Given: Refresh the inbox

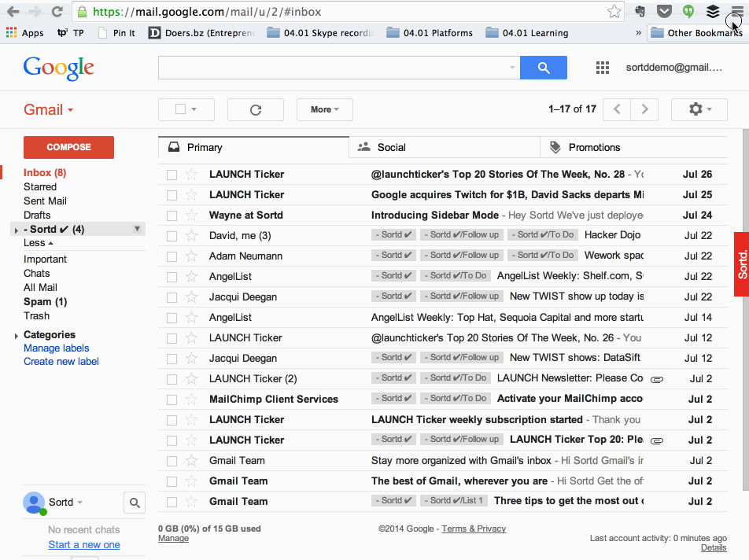Looking at the screenshot, I should (x=255, y=109).
